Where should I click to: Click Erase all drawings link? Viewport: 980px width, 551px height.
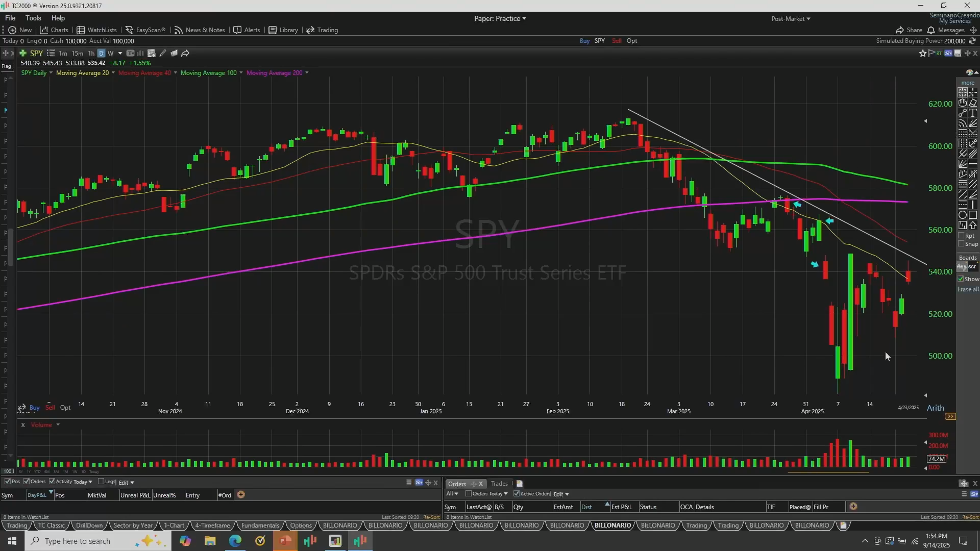pyautogui.click(x=968, y=289)
